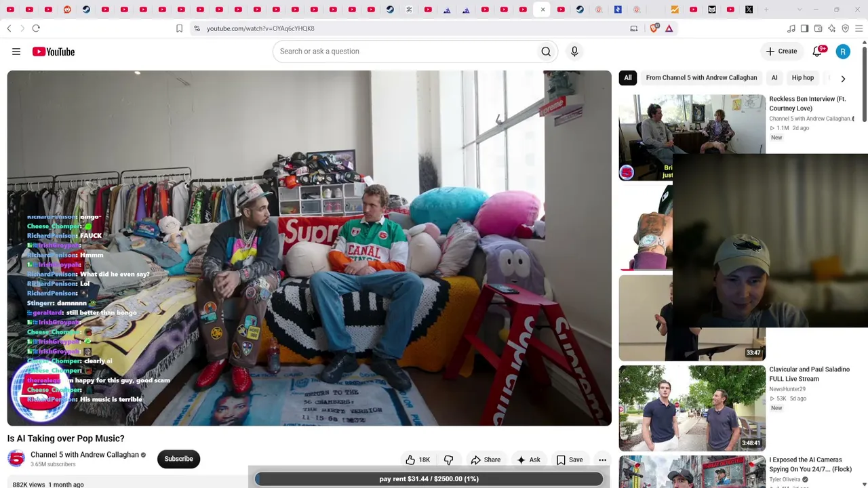Image resolution: width=868 pixels, height=488 pixels.
Task: Open the YouTube guide hamburger menu
Action: pyautogui.click(x=16, y=52)
